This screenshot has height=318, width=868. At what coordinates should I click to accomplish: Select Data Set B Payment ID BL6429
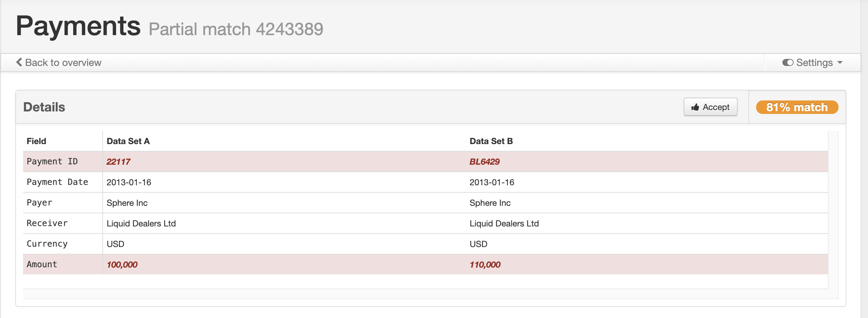484,162
